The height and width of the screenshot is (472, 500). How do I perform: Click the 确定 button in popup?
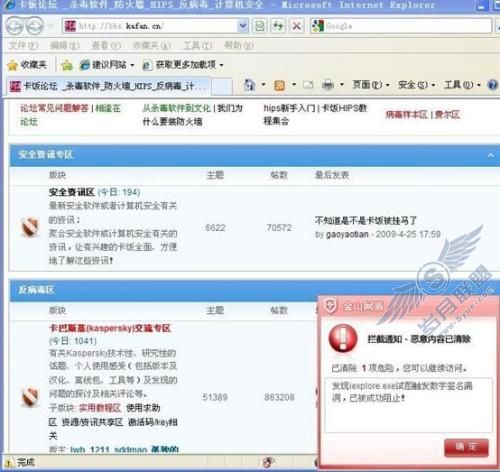click(466, 448)
